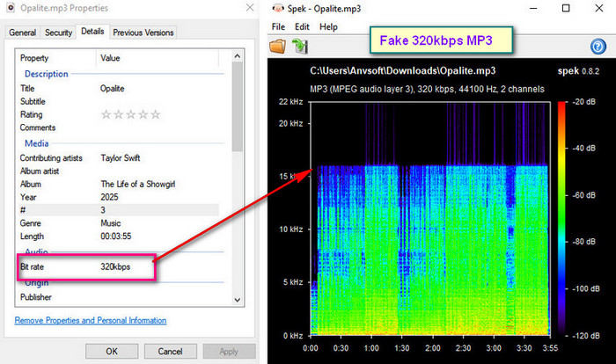Select the Title value Opalite
The image size is (616, 364).
[x=112, y=88]
